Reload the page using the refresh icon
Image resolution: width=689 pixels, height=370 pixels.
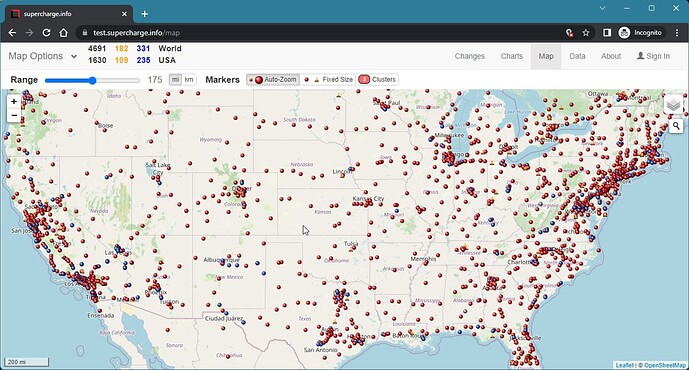(x=46, y=33)
